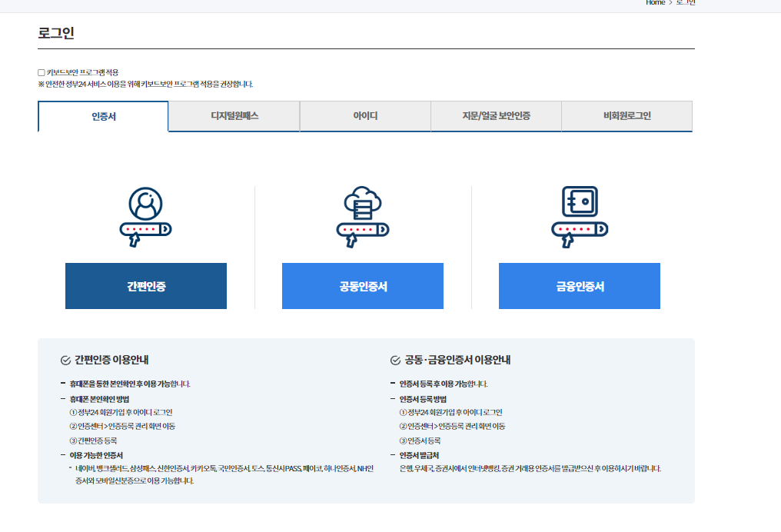Viewport: 781px width, 532px height.
Task: Click the 휴대폰 본인확인 방법 line
Action: point(100,400)
